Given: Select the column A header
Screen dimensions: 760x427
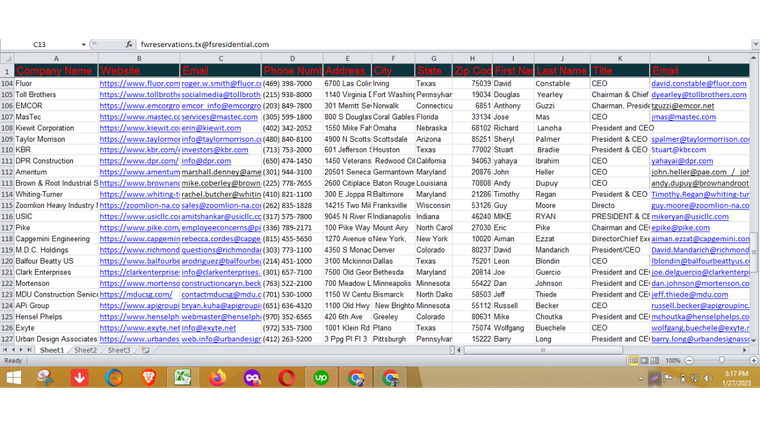Looking at the screenshot, I should pyautogui.click(x=55, y=59).
